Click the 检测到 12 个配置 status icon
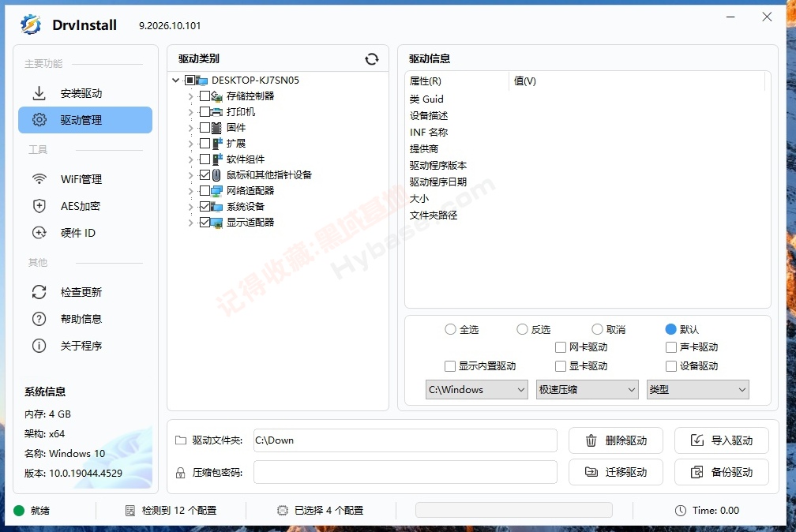The height and width of the screenshot is (532, 796). 130,511
